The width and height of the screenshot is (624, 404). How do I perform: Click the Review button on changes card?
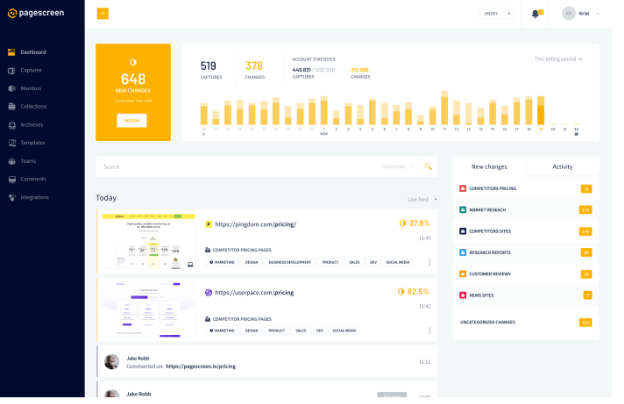pyautogui.click(x=132, y=121)
